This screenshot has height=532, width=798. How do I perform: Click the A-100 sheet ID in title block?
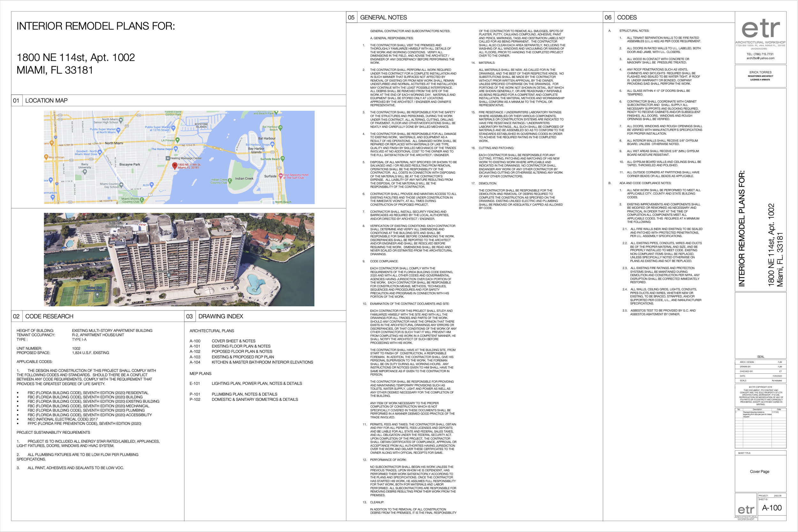[772, 508]
